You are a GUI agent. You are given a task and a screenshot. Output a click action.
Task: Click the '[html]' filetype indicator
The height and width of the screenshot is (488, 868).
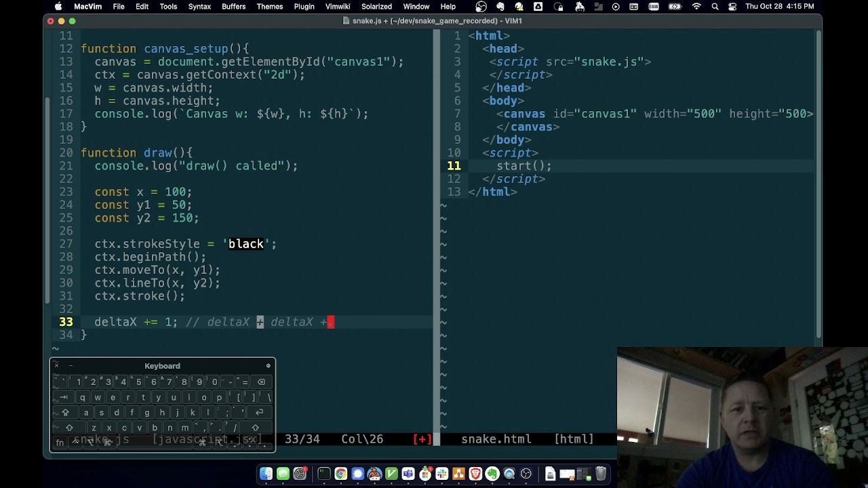click(574, 439)
